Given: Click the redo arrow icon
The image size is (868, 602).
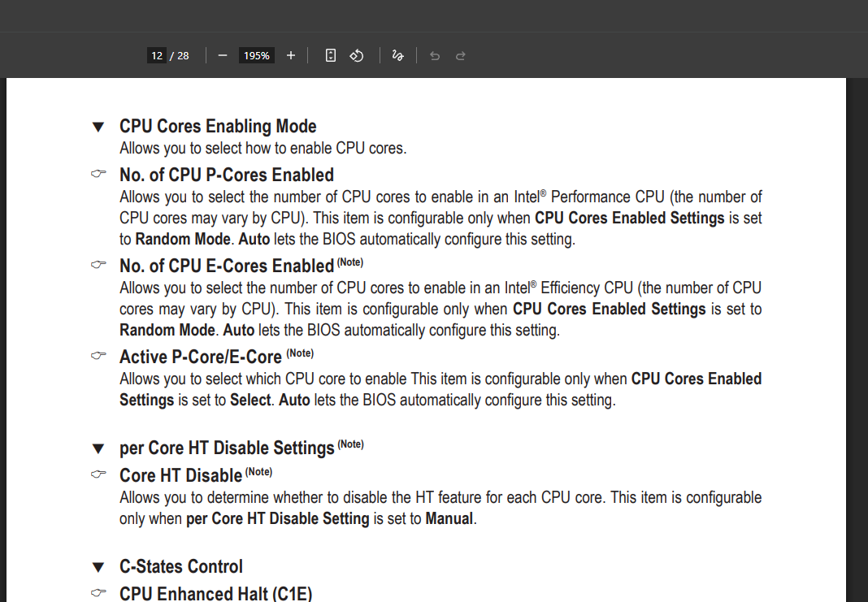Looking at the screenshot, I should (461, 56).
